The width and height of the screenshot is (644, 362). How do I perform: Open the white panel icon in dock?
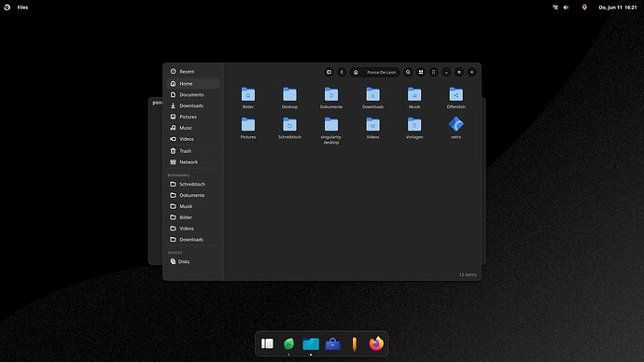tap(267, 343)
